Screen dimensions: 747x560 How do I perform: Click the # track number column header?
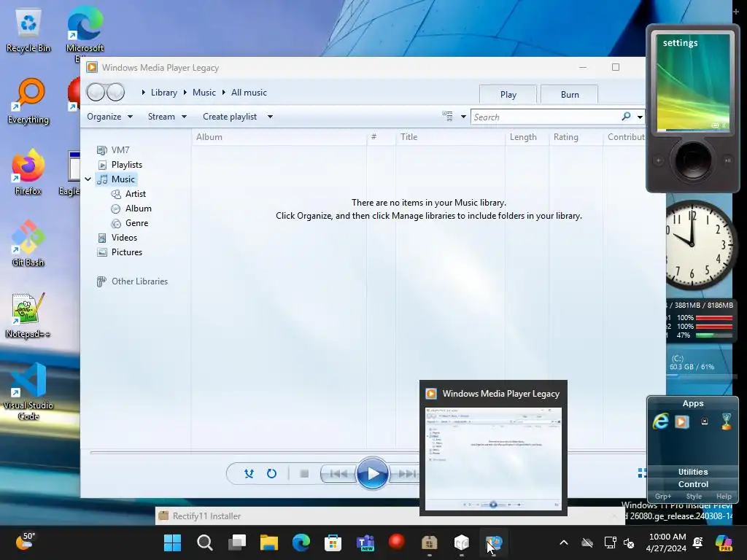381,137
